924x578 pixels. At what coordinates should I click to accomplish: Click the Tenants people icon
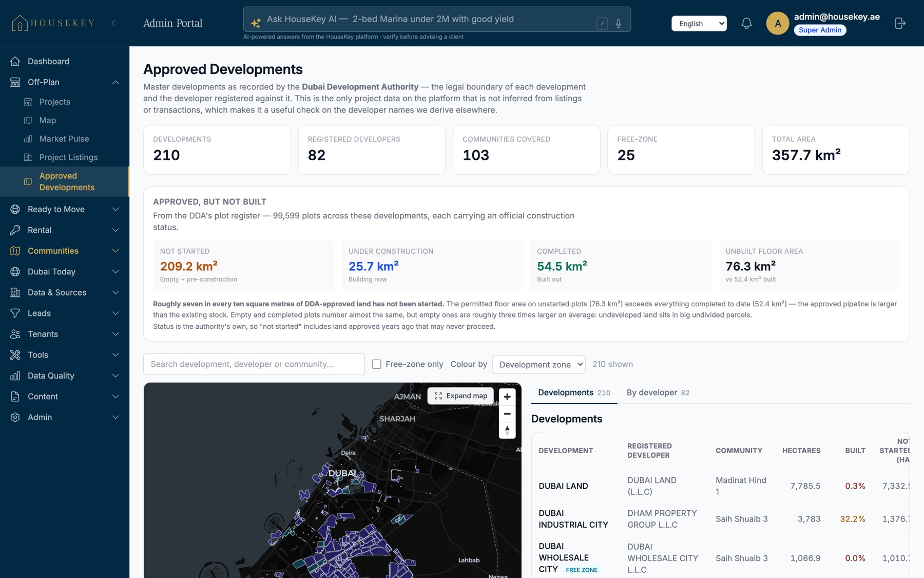tap(15, 334)
